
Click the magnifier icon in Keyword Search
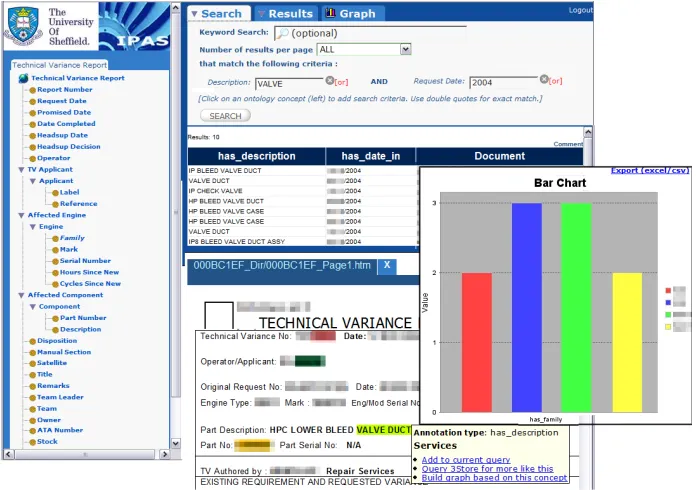pyautogui.click(x=282, y=33)
